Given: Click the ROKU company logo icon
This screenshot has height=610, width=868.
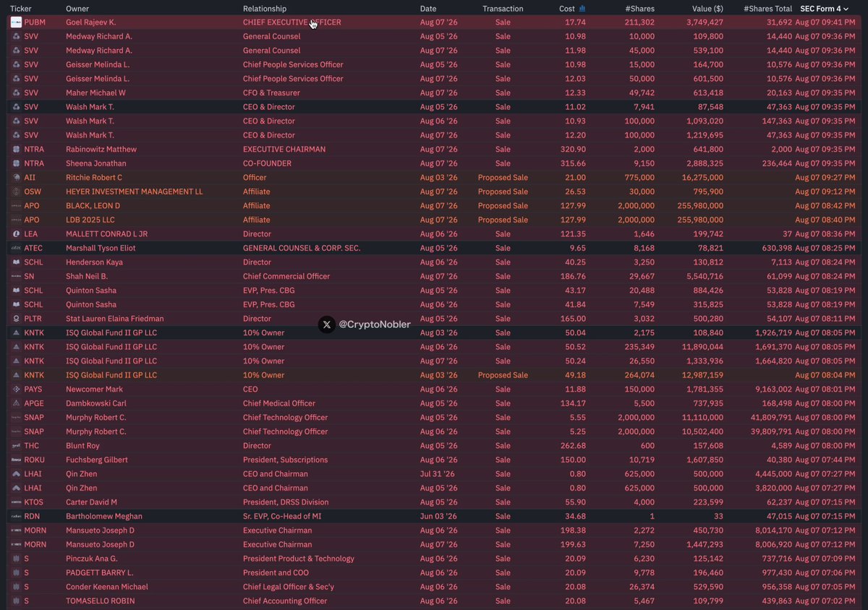Looking at the screenshot, I should (x=16, y=460).
